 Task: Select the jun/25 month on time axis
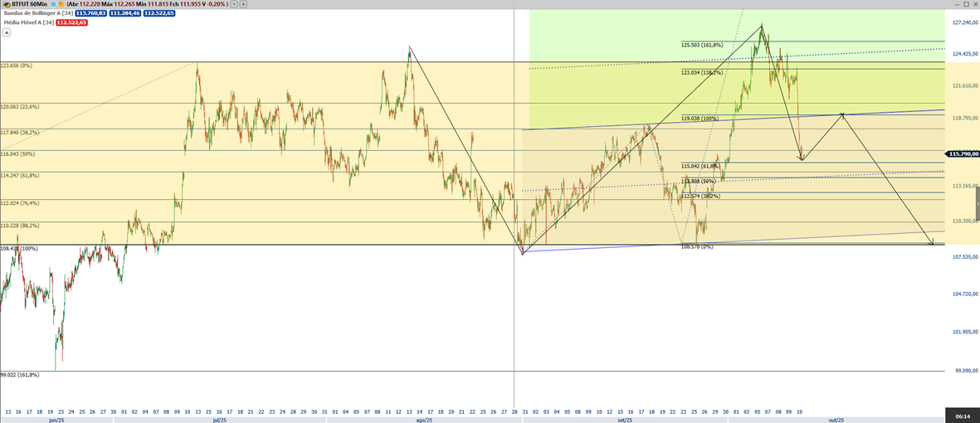tap(56, 420)
